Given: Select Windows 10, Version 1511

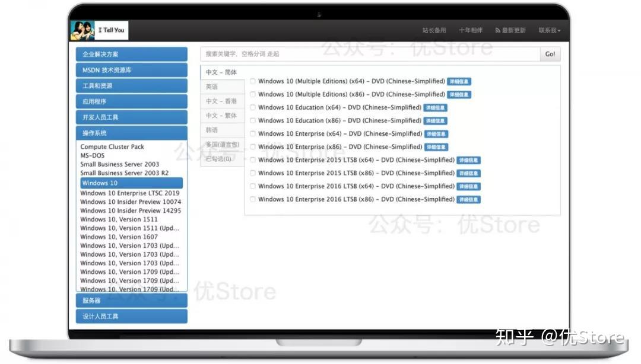Looking at the screenshot, I should click(119, 219).
